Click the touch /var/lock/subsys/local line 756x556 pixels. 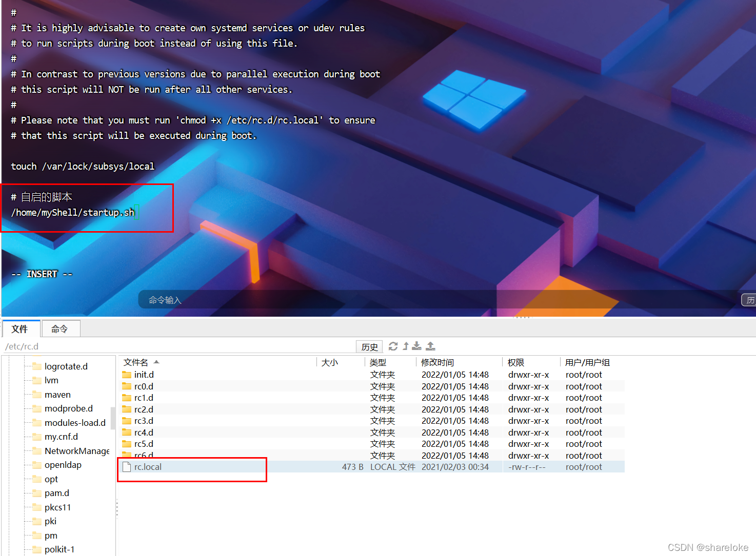coord(83,166)
